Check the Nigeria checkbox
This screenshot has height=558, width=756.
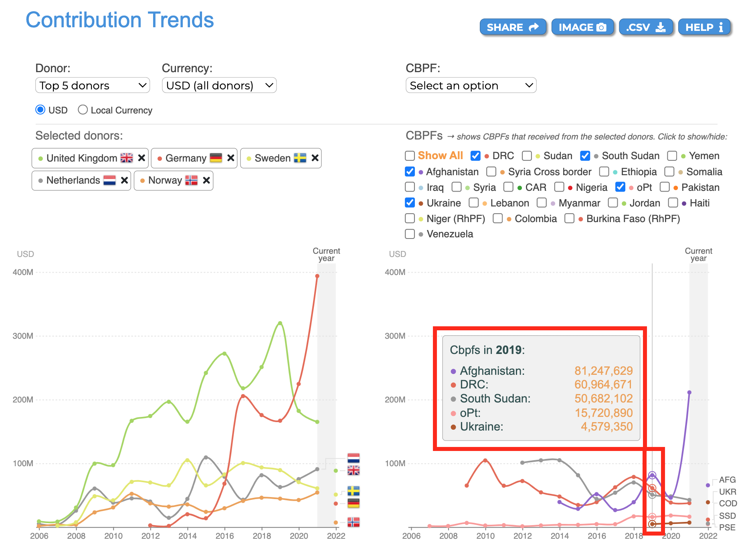pyautogui.click(x=559, y=187)
